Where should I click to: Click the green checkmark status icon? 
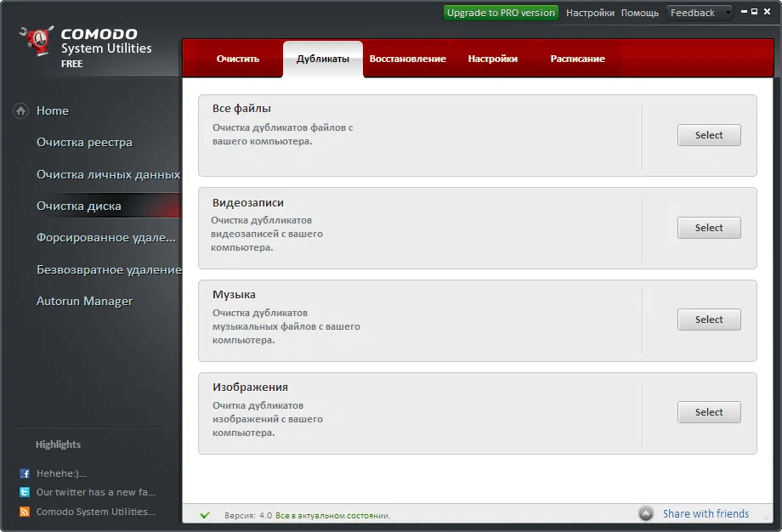[x=205, y=515]
